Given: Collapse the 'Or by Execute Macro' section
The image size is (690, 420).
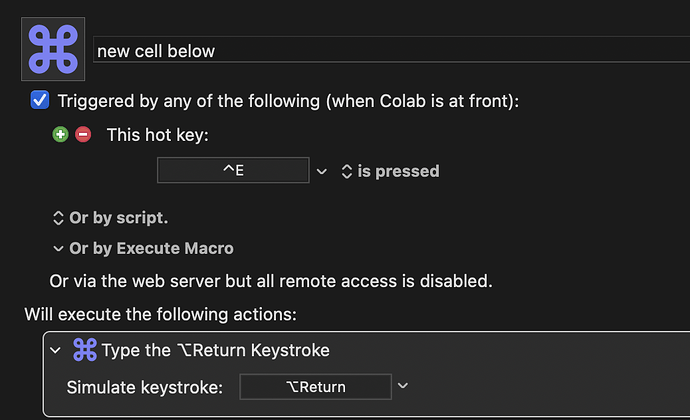Looking at the screenshot, I should pyautogui.click(x=58, y=249).
